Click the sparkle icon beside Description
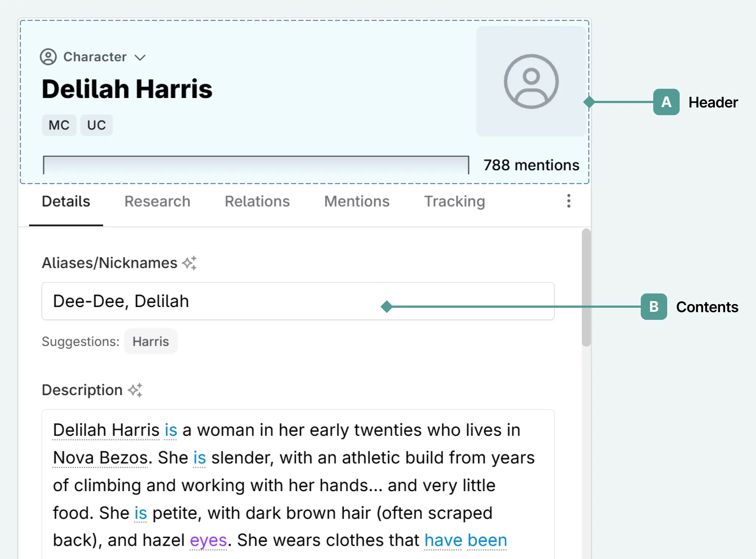The height and width of the screenshot is (559, 756). tap(135, 390)
